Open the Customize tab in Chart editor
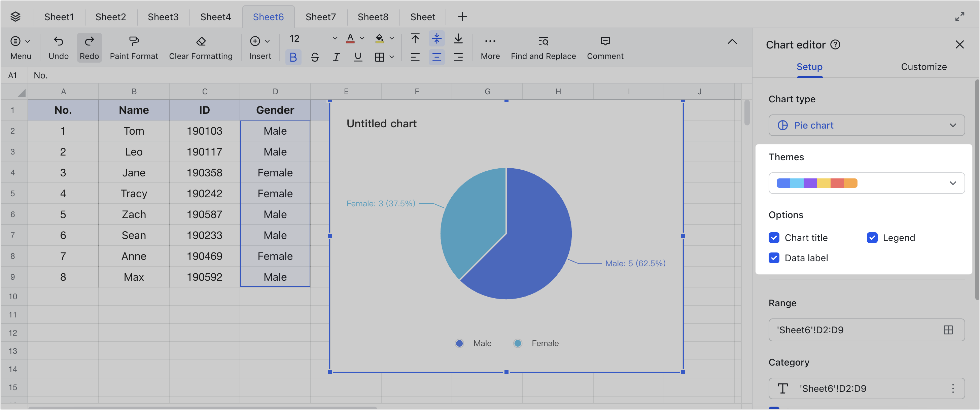This screenshot has width=980, height=410. 924,67
